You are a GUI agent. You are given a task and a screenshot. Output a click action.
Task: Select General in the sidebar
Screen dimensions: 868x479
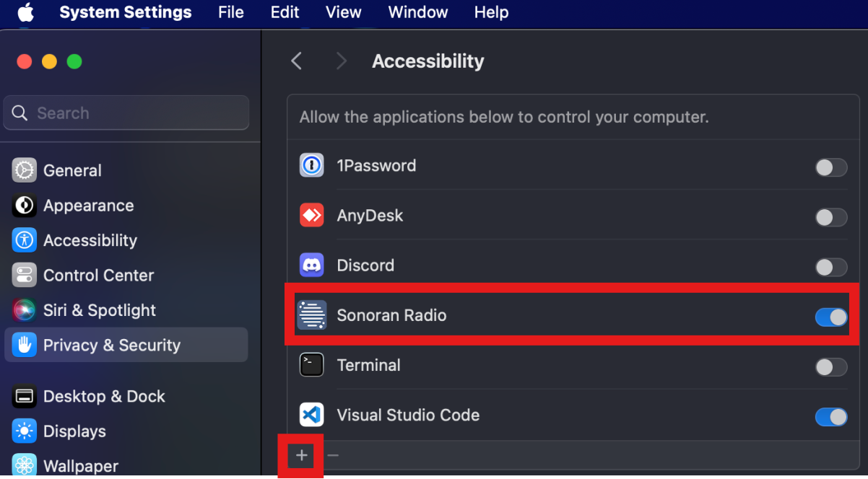[x=126, y=170]
